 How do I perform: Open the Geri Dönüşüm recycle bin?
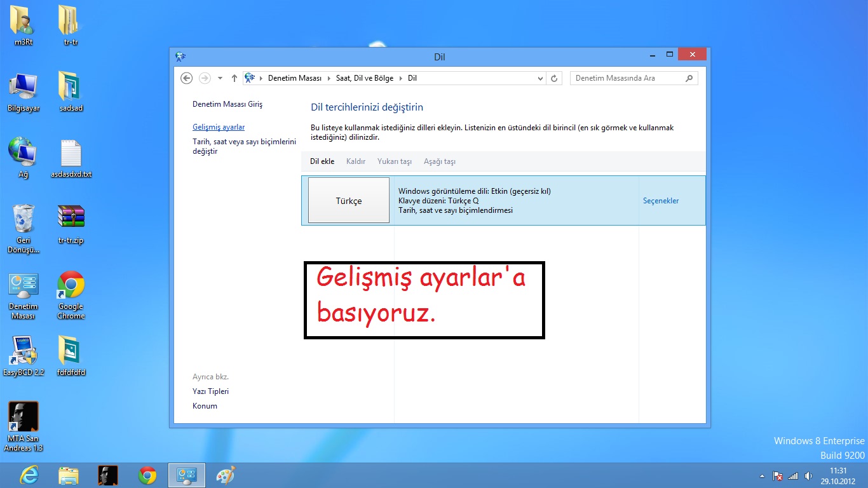coord(24,229)
